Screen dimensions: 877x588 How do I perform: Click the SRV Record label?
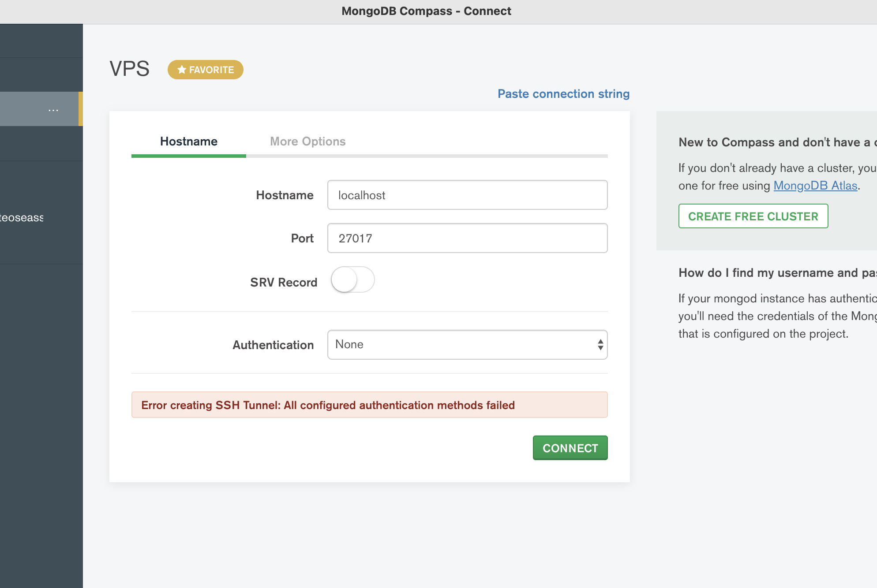[x=284, y=283]
